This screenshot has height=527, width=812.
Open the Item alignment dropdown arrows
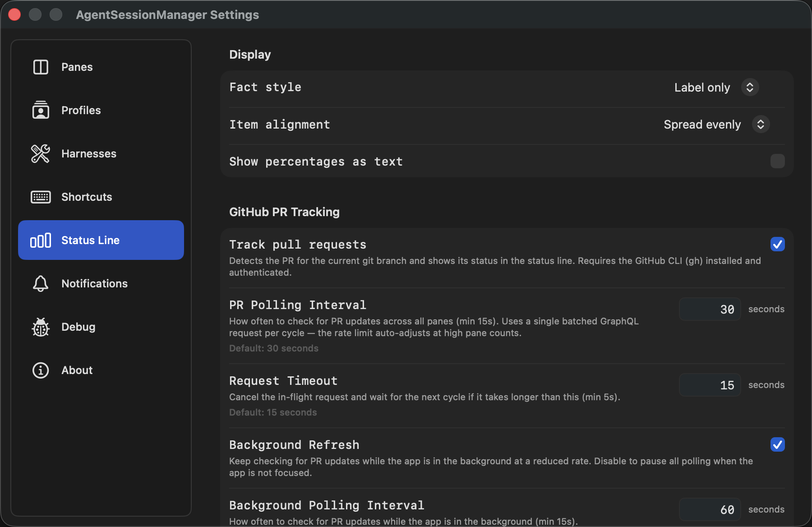(761, 124)
